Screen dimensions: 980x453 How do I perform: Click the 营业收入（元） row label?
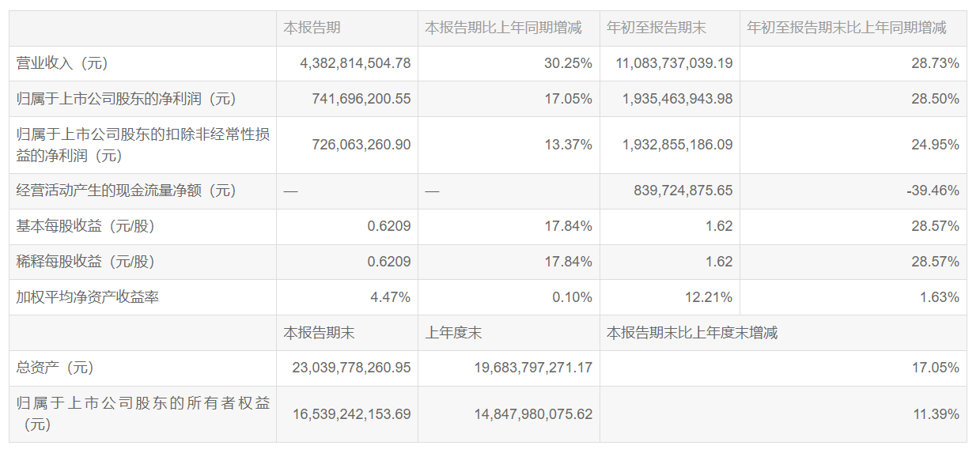[x=62, y=63]
